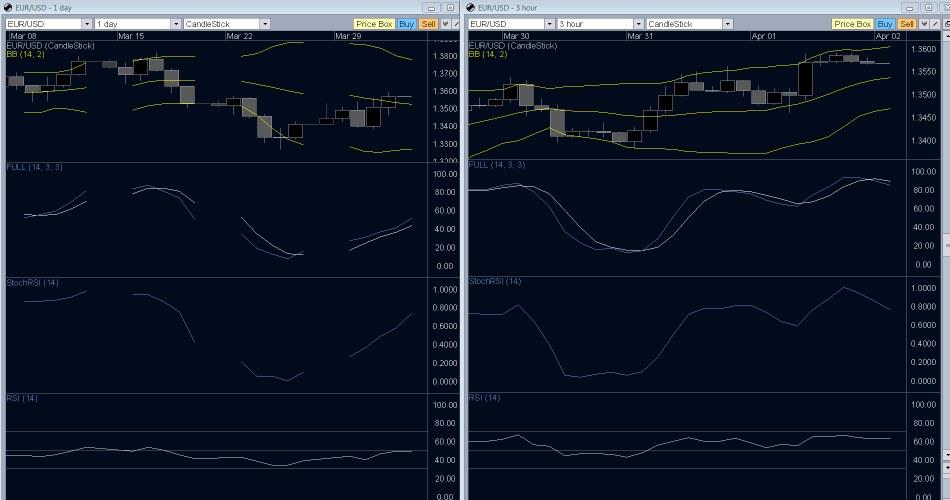Image resolution: width=950 pixels, height=500 pixels.
Task: Click the EUR/USD - 1 day window title text
Action: tap(44, 8)
